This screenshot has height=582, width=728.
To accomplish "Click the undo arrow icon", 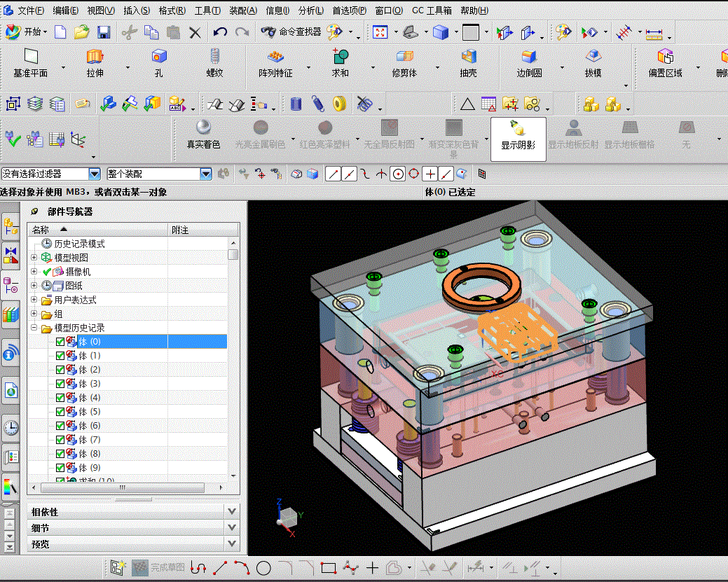I will pyautogui.click(x=220, y=32).
